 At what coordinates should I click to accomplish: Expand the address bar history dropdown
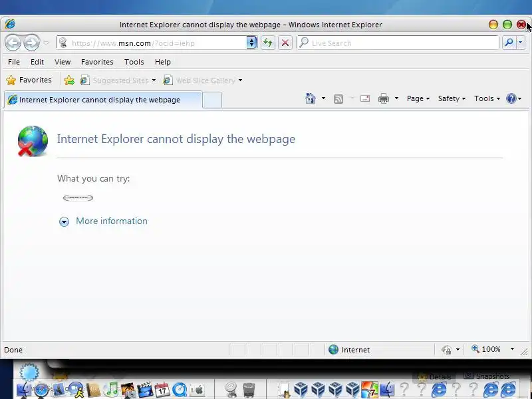pos(251,43)
